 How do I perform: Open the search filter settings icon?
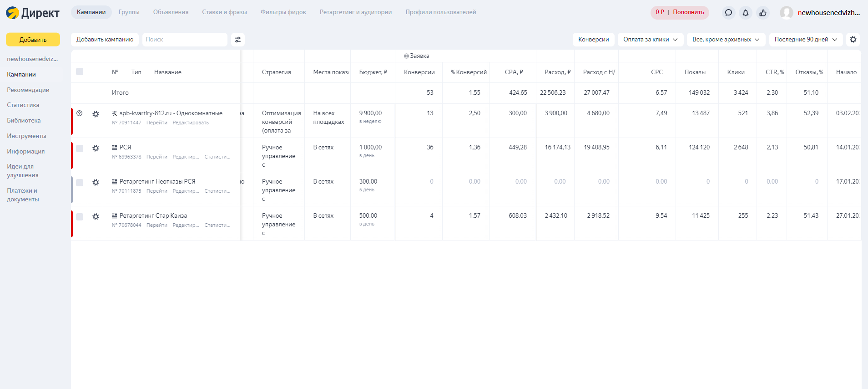(237, 40)
